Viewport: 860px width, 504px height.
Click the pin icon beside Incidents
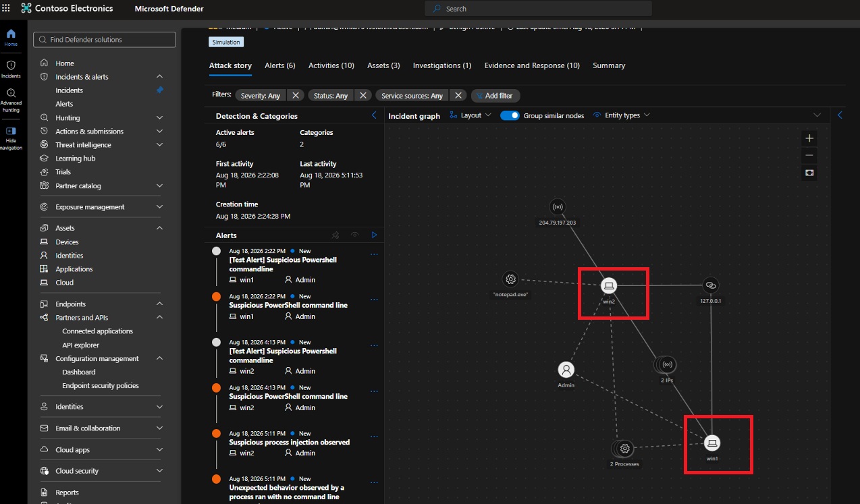159,90
